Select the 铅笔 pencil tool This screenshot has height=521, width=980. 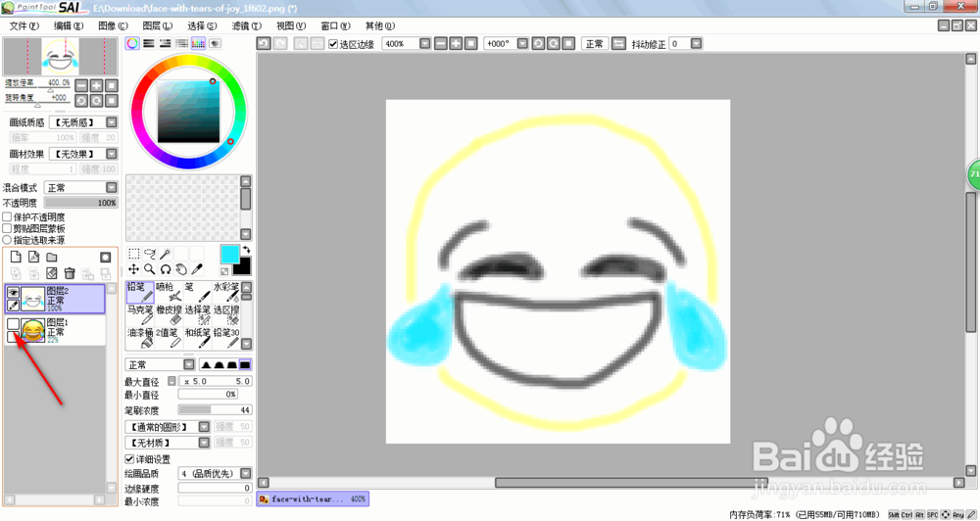[x=140, y=293]
